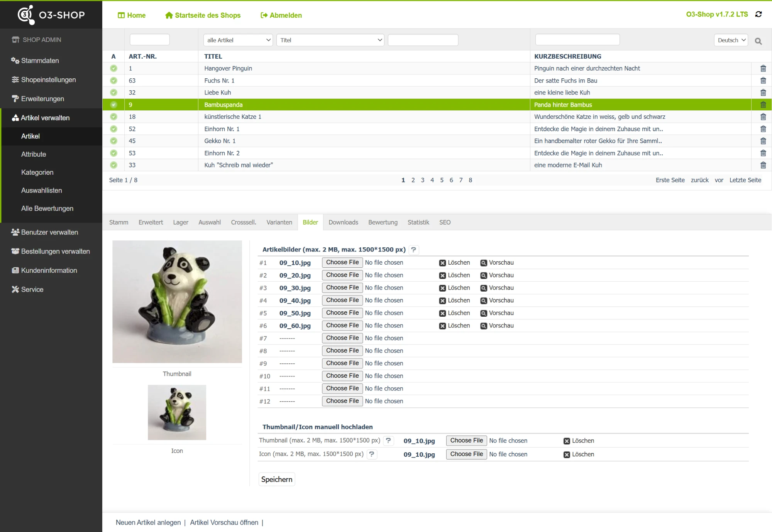772x532 pixels.
Task: Click the ART.-NR. filter input field
Action: click(x=150, y=40)
